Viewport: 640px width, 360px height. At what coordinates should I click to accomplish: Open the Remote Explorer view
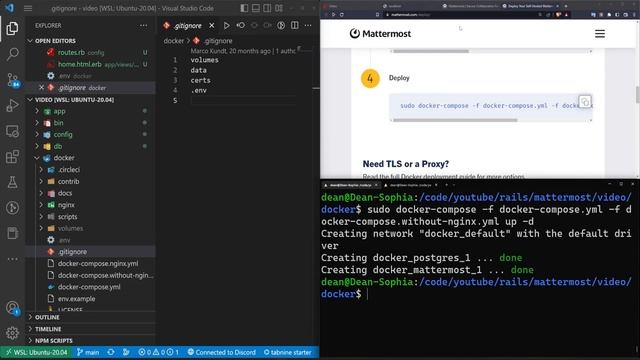pos(12,131)
